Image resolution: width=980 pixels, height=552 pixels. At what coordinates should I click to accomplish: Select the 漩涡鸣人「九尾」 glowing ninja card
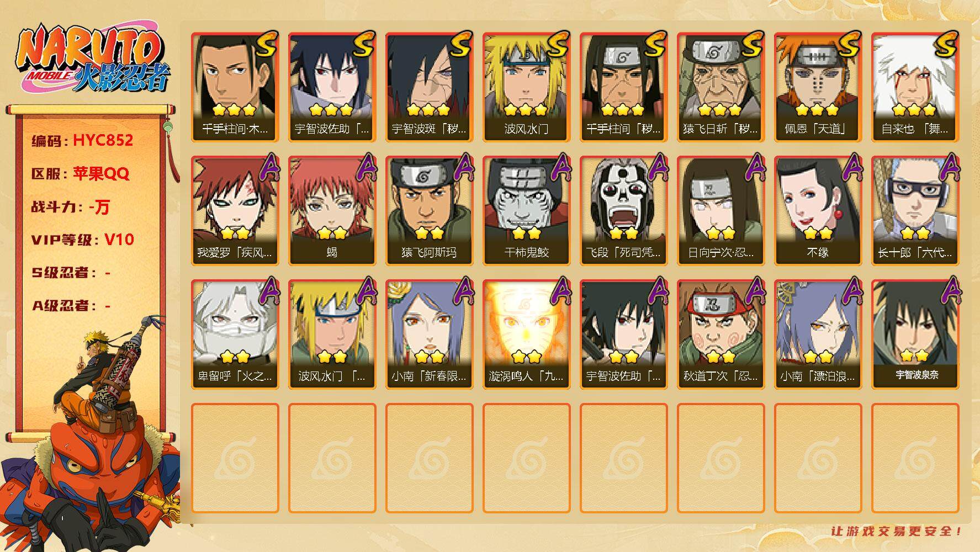pyautogui.click(x=526, y=335)
